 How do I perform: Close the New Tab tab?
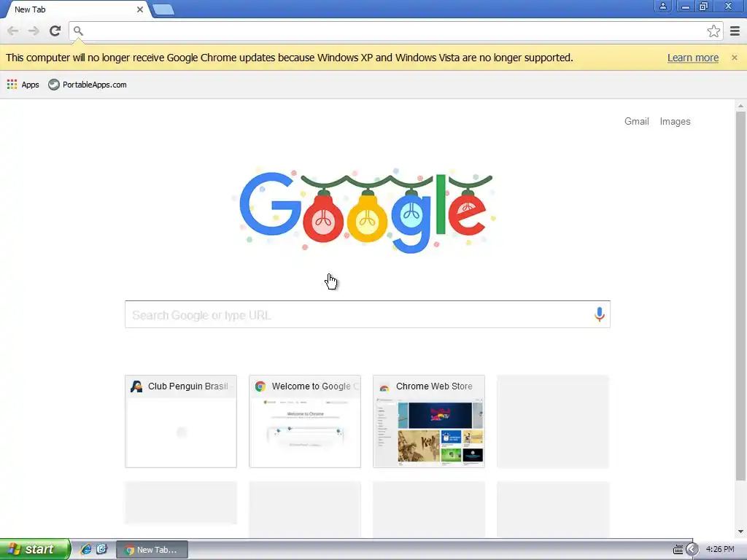140,9
